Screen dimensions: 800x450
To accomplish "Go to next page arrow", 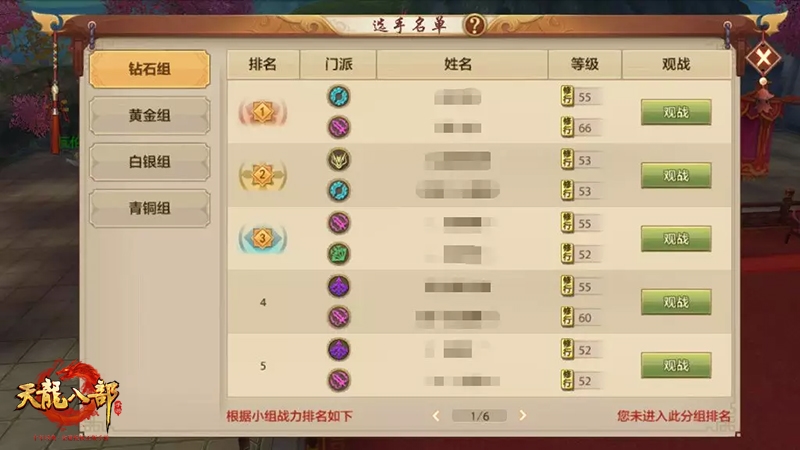I will pyautogui.click(x=522, y=416).
